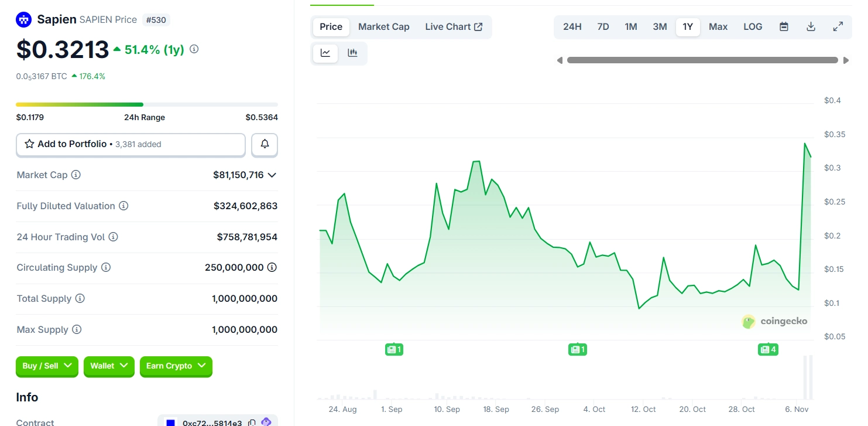The image size is (868, 426).
Task: Select the line chart view icon
Action: coord(325,53)
